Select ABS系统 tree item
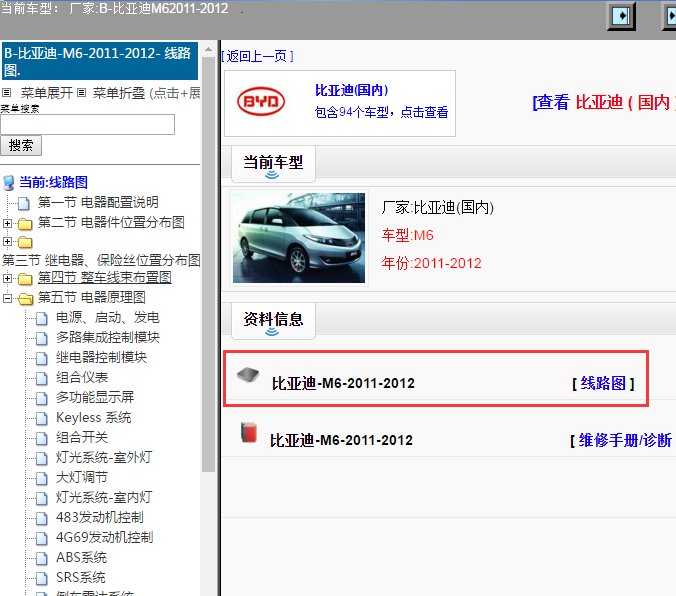676x596 pixels. 81,558
